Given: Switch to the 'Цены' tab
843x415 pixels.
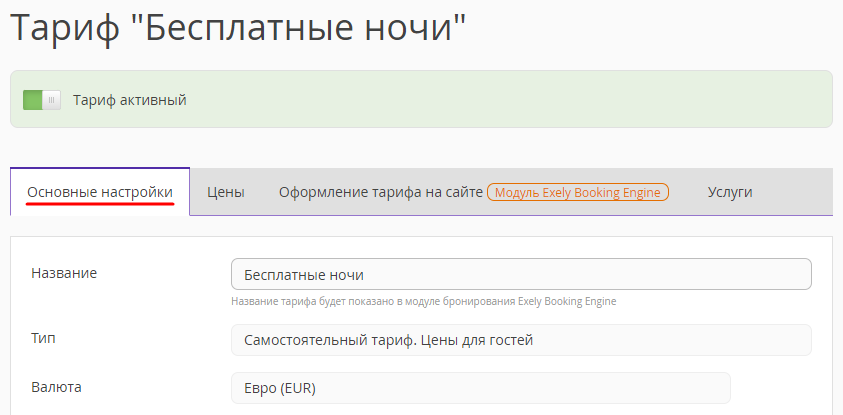Looking at the screenshot, I should 226,192.
